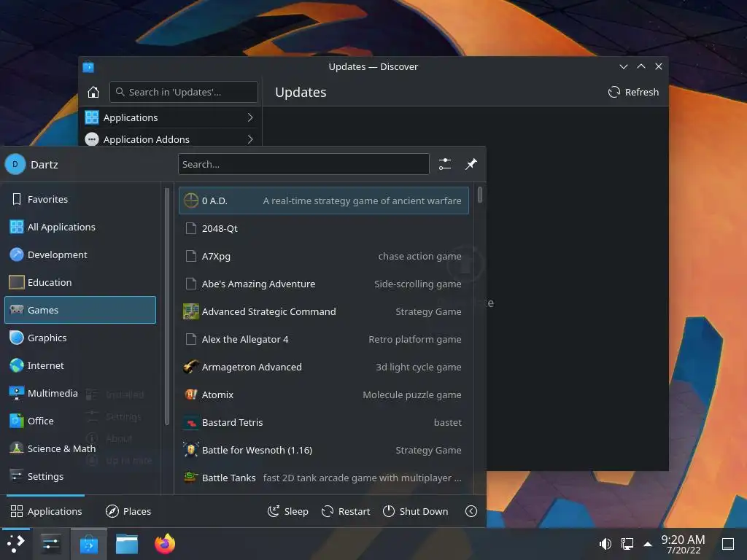Click the category sidebar scrollbar
The image size is (747, 560).
(167, 306)
